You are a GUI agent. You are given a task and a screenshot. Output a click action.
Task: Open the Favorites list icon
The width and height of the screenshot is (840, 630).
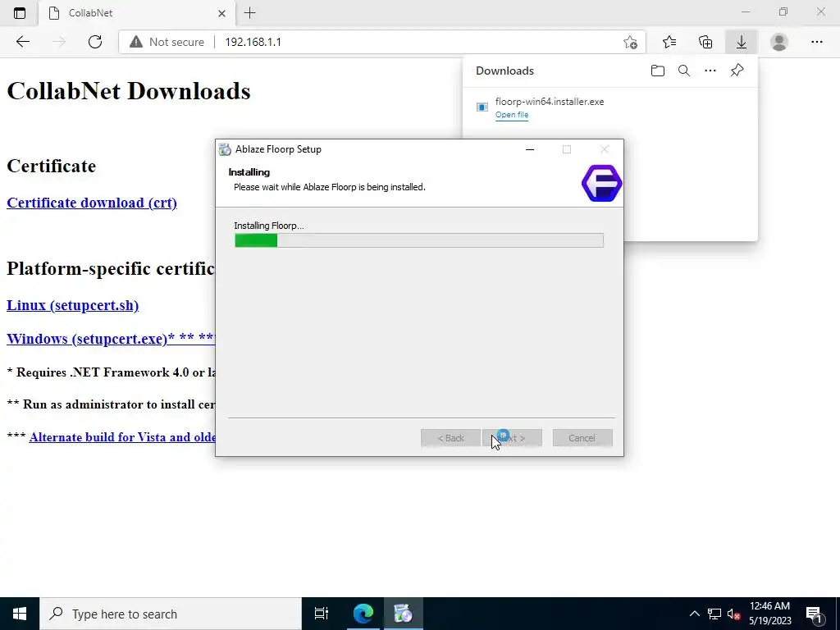click(x=669, y=42)
